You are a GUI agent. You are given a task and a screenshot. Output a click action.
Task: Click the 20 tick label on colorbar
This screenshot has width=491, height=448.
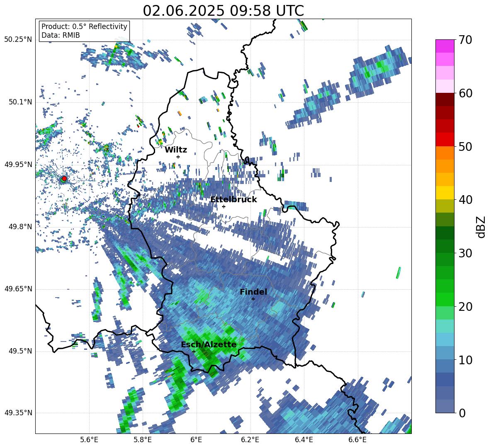[x=465, y=306]
